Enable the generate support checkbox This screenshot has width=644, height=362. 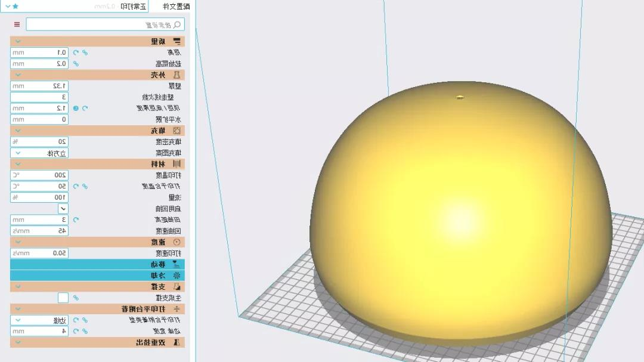coord(63,298)
